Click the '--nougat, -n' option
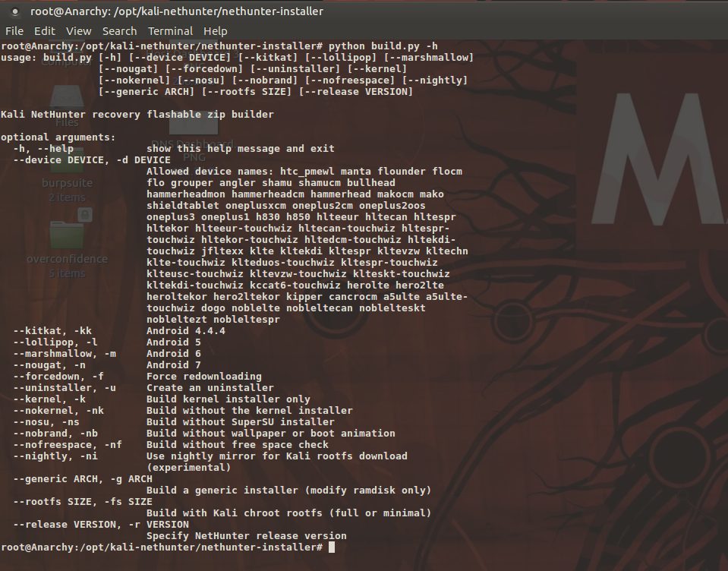This screenshot has width=728, height=571. pyautogui.click(x=49, y=365)
